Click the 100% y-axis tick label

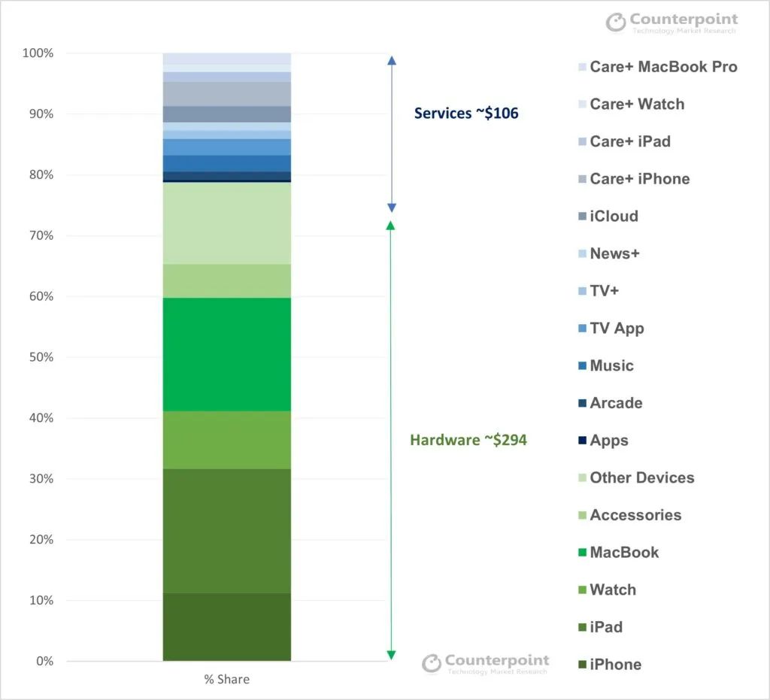[x=38, y=53]
